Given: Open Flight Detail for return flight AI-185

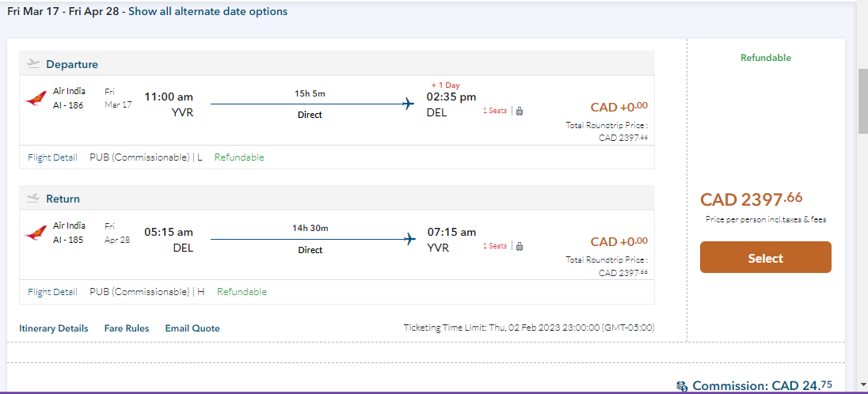Looking at the screenshot, I should [52, 292].
